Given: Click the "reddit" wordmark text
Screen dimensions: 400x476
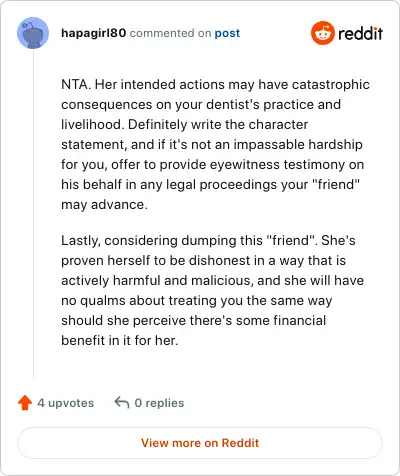Looking at the screenshot, I should pyautogui.click(x=360, y=33).
